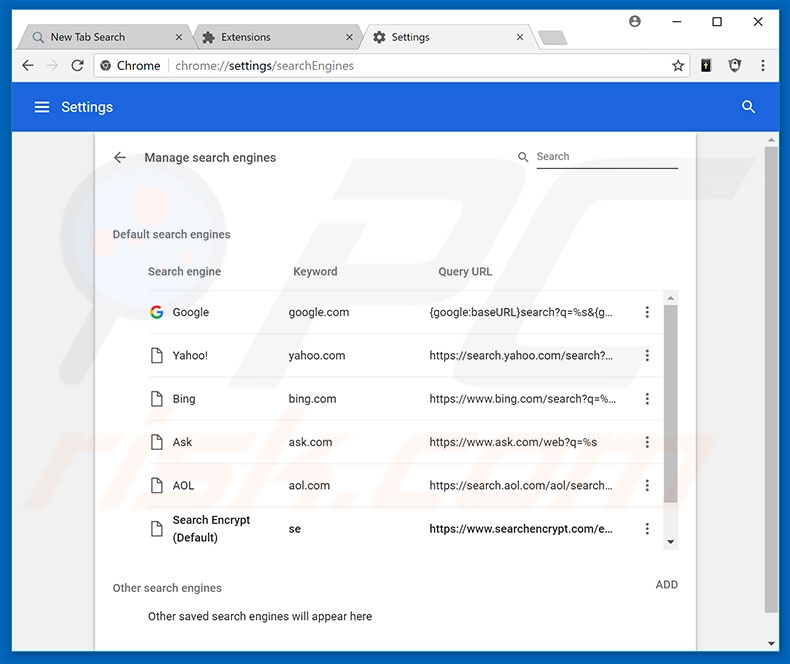Click the Google logo icon in list
The height and width of the screenshot is (664, 790).
pos(157,312)
